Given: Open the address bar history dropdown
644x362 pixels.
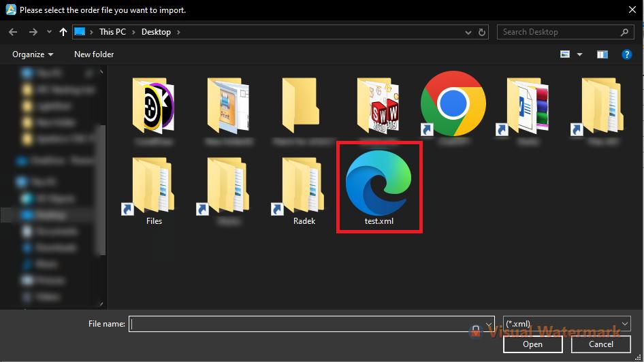Looking at the screenshot, I should [468, 32].
